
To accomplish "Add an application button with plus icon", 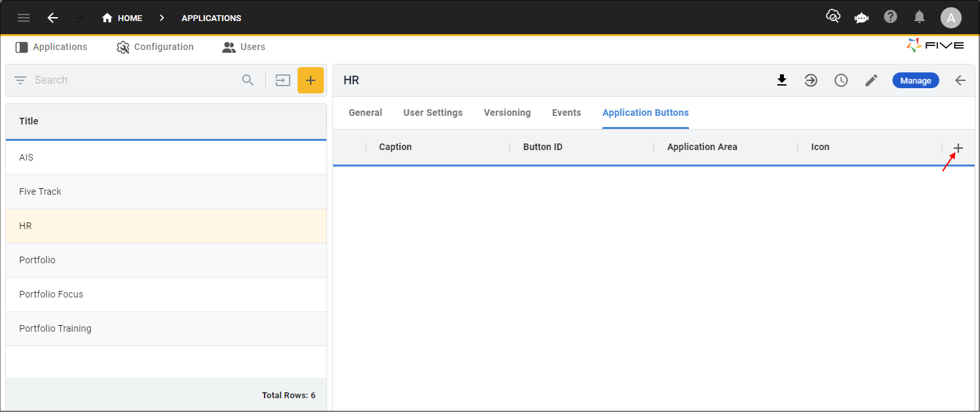I will [x=958, y=148].
